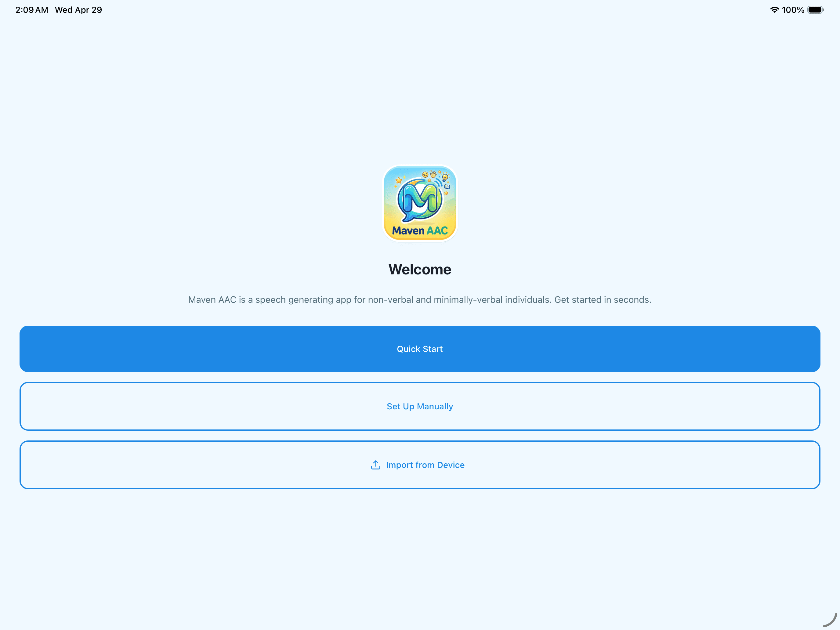Click the stars decoration on the app icon
Image resolution: width=840 pixels, height=630 pixels.
click(399, 180)
